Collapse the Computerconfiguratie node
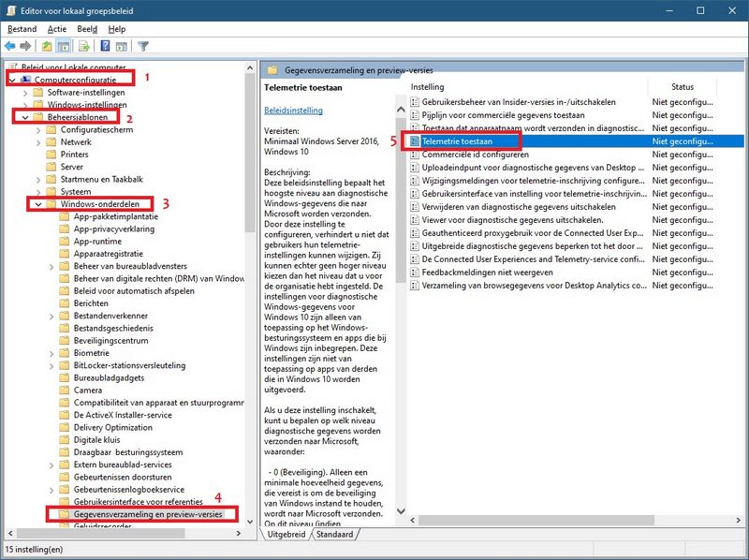The width and height of the screenshot is (749, 560). click(13, 80)
